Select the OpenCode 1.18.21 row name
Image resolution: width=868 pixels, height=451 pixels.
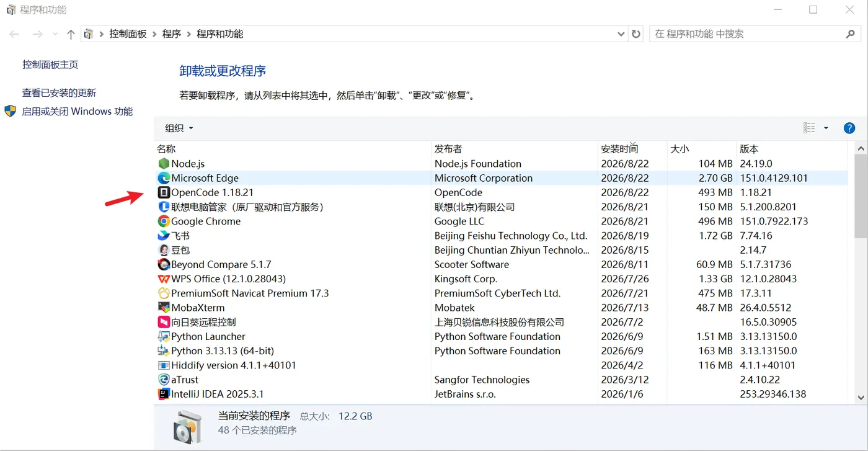(x=213, y=192)
